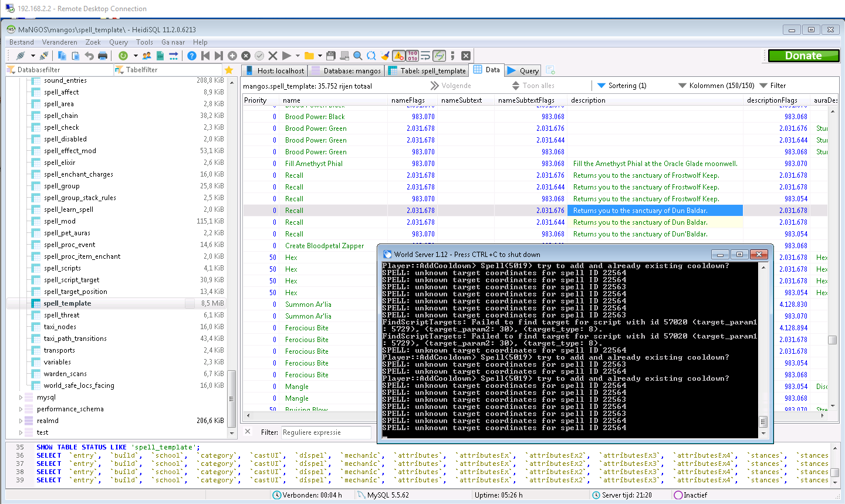Click the print toolbar icon

coord(103,56)
